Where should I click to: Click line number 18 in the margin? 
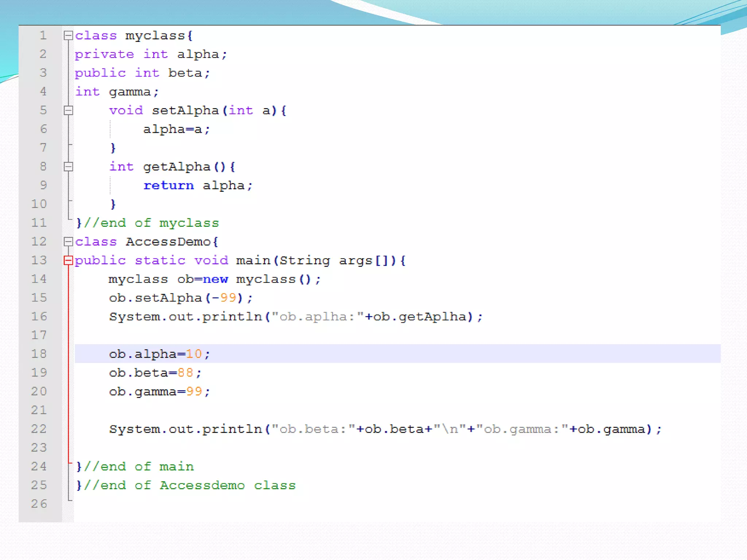(39, 354)
